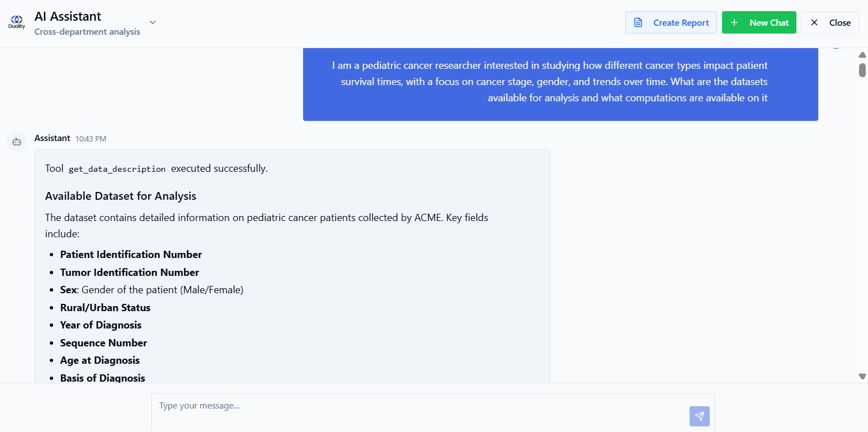Click the chat scrollbar thumb
Image resolution: width=868 pixels, height=432 pixels.
862,70
